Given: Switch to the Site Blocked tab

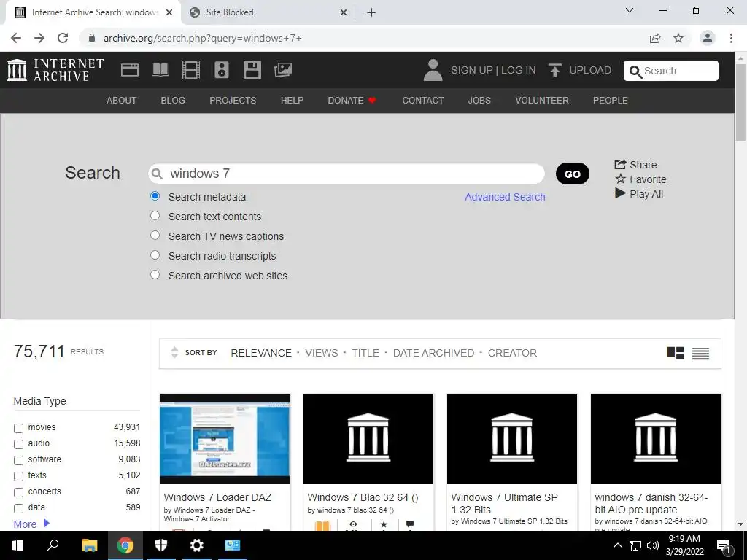Looking at the screenshot, I should tap(268, 12).
